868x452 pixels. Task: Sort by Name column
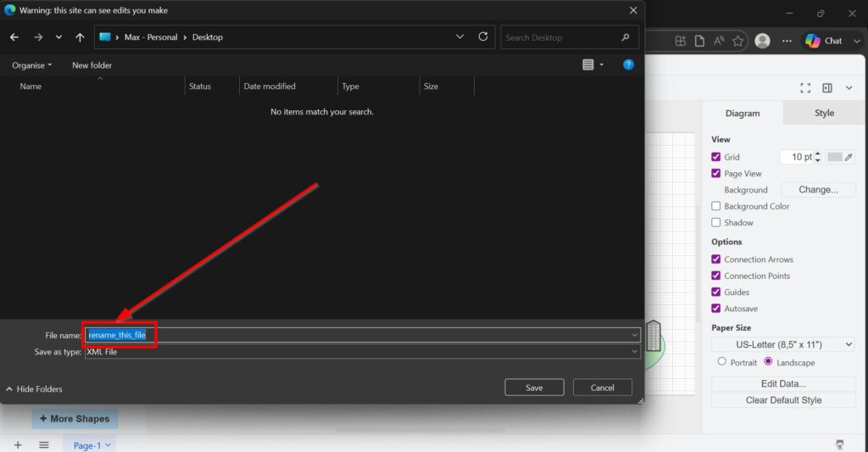31,86
